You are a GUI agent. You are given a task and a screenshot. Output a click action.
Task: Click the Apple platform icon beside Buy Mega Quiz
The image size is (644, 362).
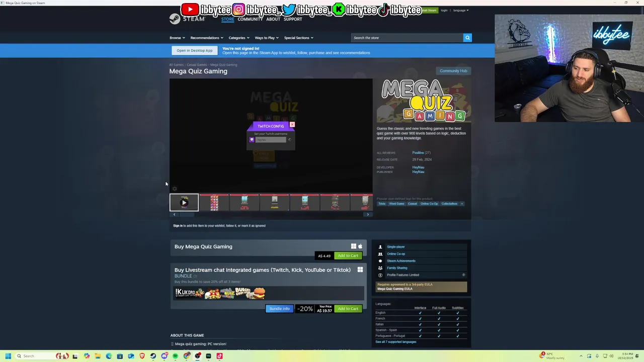tap(360, 246)
